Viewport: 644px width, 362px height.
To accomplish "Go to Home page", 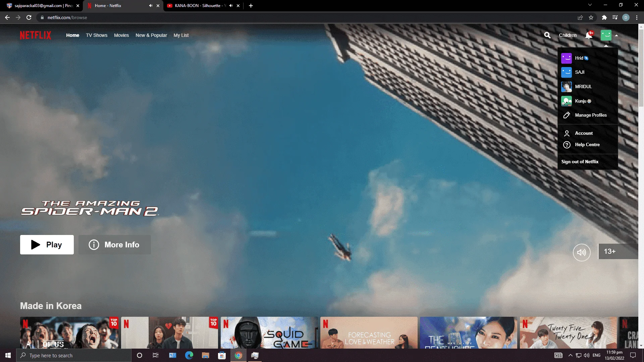I will (72, 35).
